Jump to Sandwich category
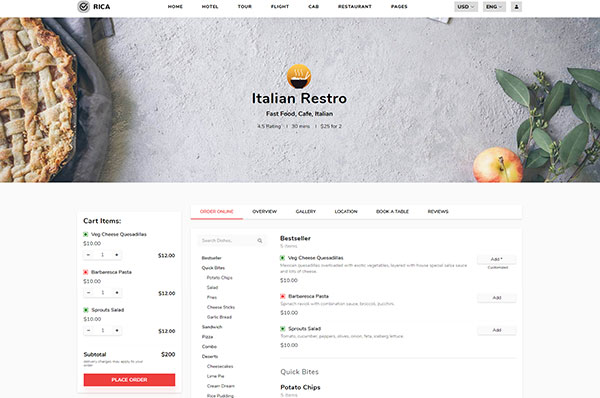 point(212,327)
